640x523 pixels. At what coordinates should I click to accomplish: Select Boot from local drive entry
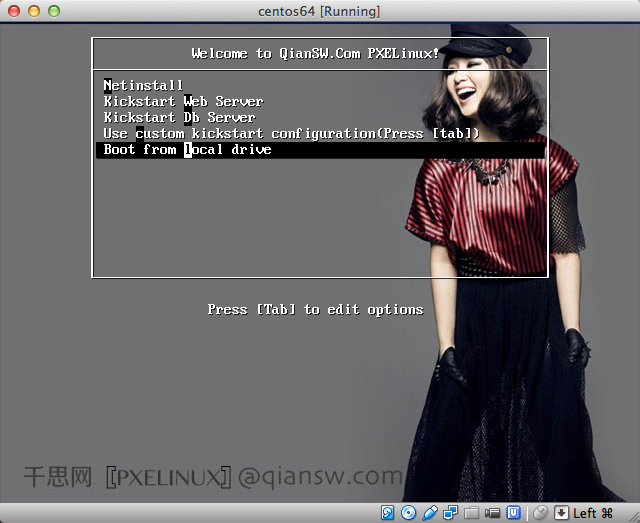pos(188,150)
